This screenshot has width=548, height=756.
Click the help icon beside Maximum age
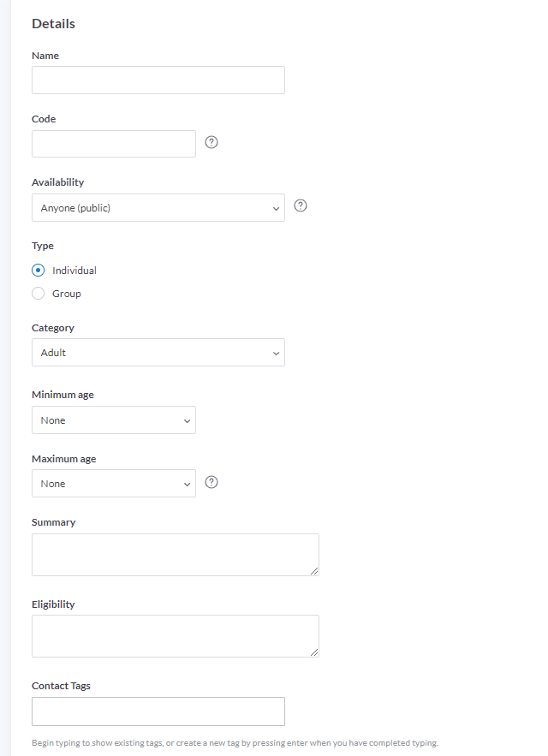pyautogui.click(x=211, y=482)
